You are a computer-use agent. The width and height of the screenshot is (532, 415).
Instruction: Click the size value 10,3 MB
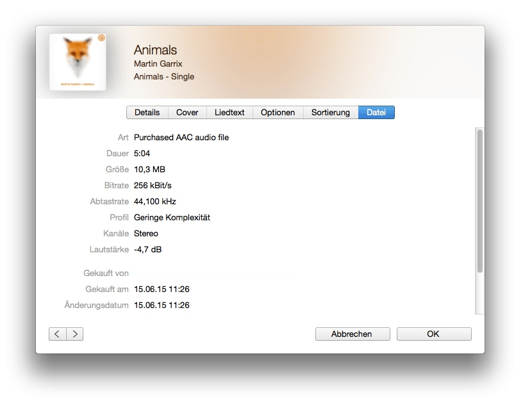[149, 169]
